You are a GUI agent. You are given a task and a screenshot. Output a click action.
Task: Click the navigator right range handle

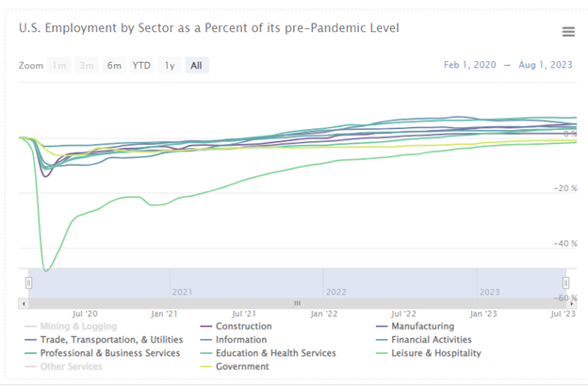tap(566, 282)
